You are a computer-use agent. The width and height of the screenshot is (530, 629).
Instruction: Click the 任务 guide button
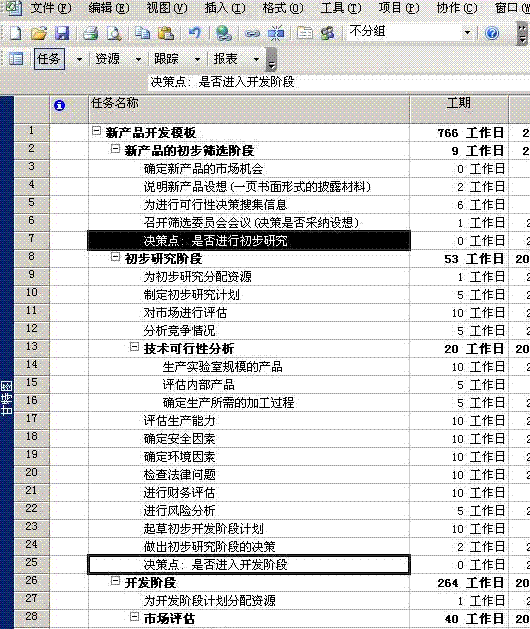(x=49, y=59)
